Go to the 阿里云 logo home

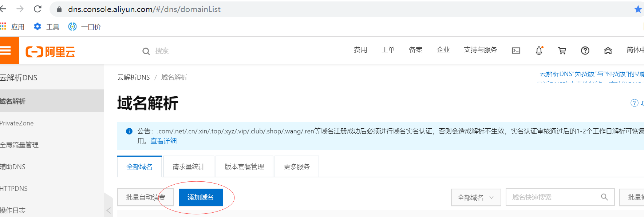50,52
